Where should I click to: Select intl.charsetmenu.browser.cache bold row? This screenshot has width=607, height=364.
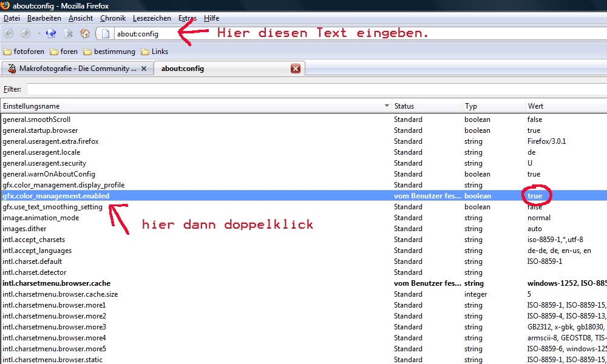tap(304, 283)
